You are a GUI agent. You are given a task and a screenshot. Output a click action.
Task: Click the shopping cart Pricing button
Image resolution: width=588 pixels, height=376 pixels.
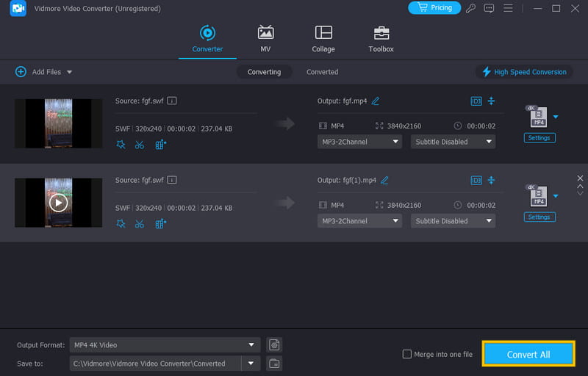tap(434, 8)
